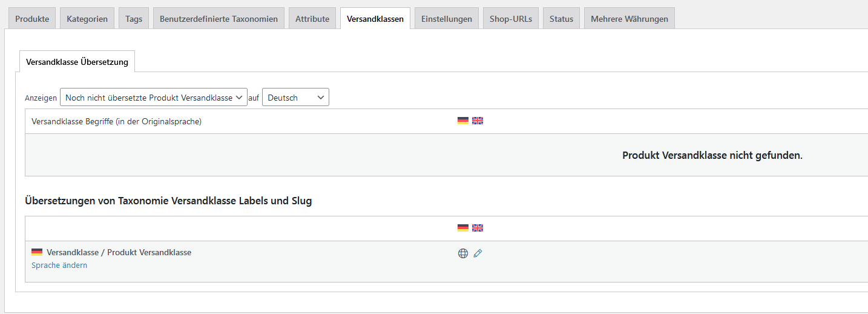This screenshot has width=868, height=314.
Task: Expand the Deutsch language dropdown
Action: (x=295, y=98)
